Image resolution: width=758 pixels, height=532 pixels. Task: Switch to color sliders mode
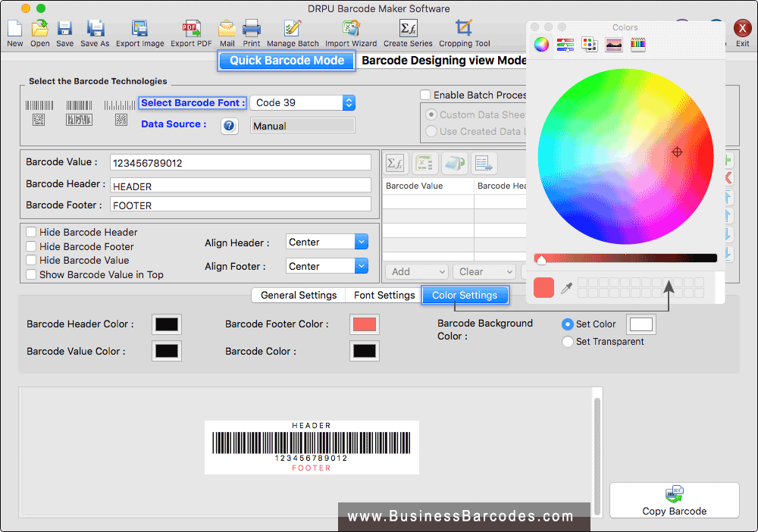coord(565,45)
